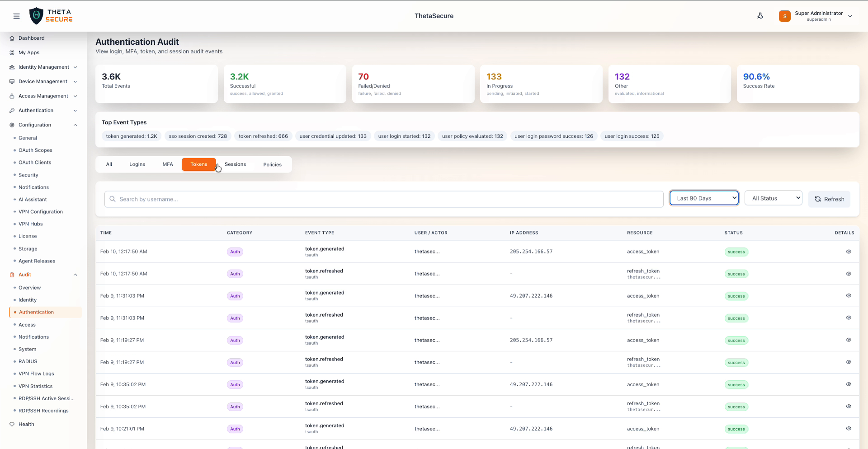Screen dimensions: 868x449
Task: Click the ThetaSecure shield logo
Action: pyautogui.click(x=37, y=16)
